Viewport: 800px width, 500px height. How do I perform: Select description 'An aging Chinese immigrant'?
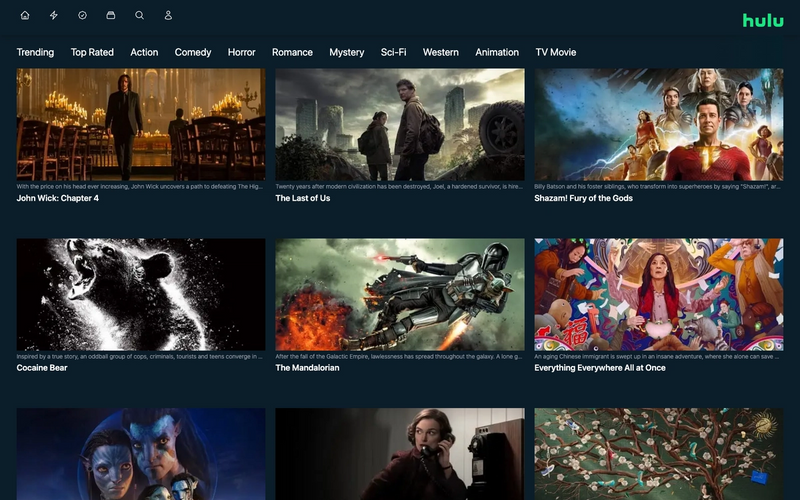pos(657,357)
